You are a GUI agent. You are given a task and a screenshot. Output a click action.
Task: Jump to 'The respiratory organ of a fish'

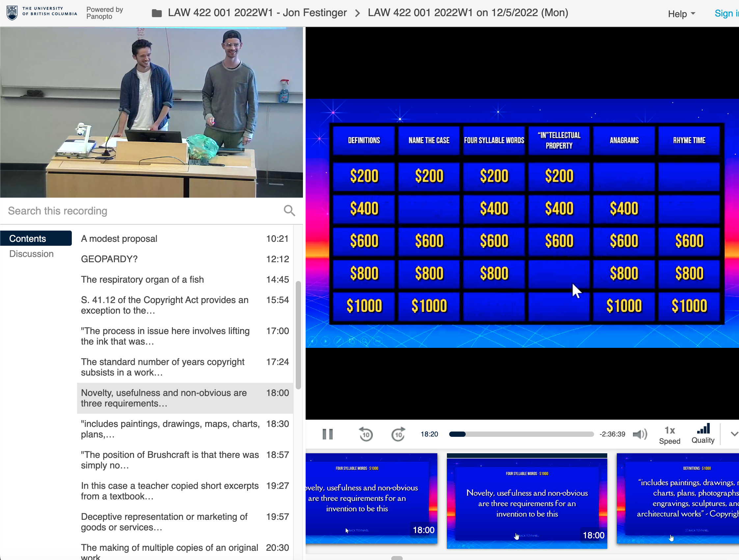pos(185,279)
